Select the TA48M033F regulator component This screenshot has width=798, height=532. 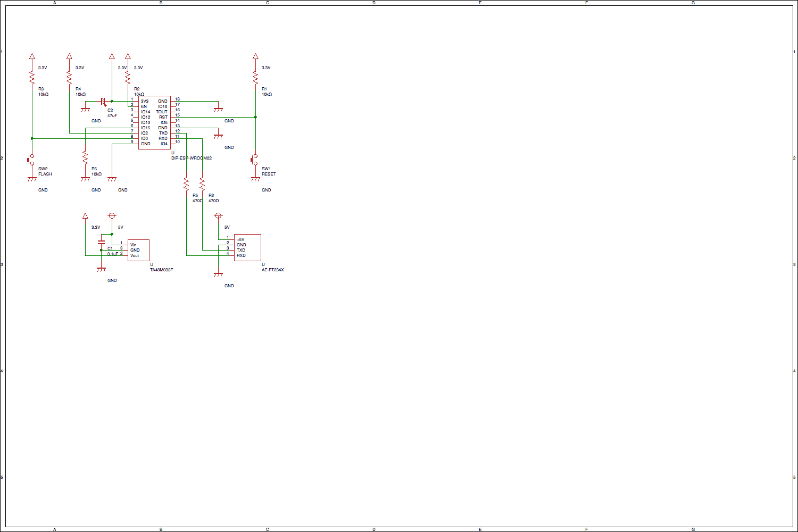coord(138,250)
